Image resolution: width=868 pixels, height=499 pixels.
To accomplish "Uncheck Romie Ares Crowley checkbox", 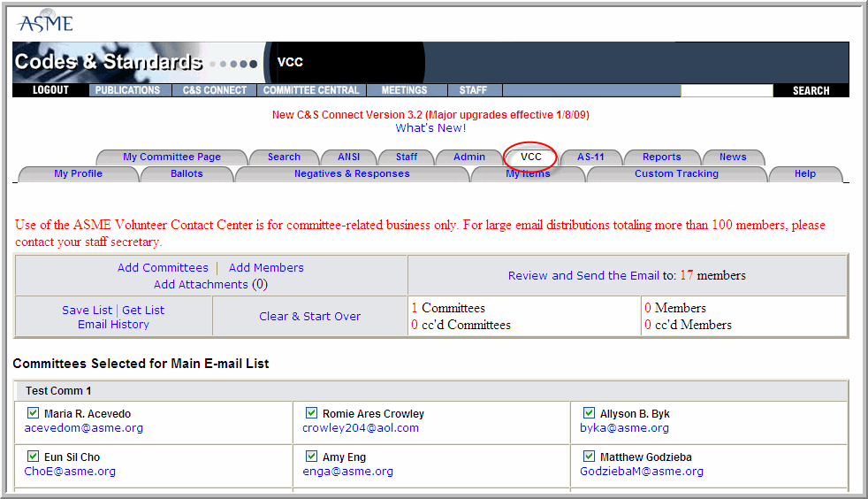I will pyautogui.click(x=312, y=413).
